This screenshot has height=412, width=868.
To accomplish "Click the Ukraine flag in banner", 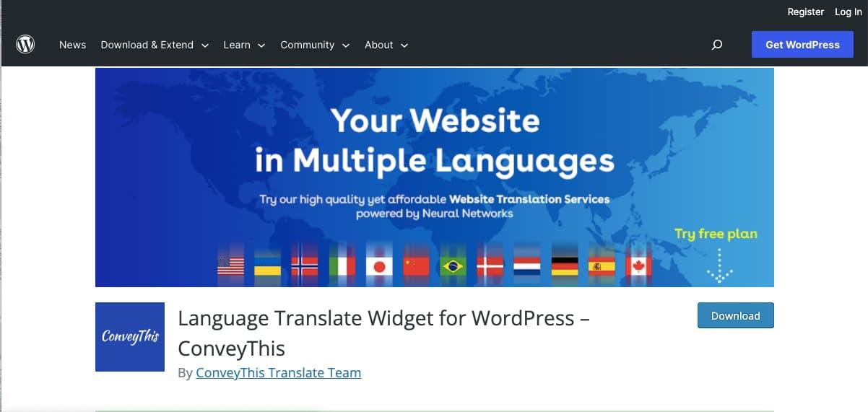I will pos(268,267).
